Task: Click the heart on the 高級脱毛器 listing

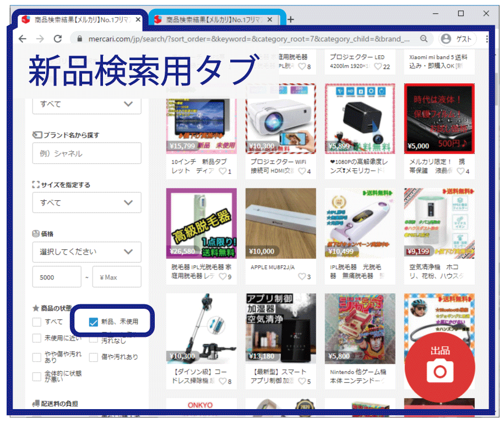Action: [223, 276]
